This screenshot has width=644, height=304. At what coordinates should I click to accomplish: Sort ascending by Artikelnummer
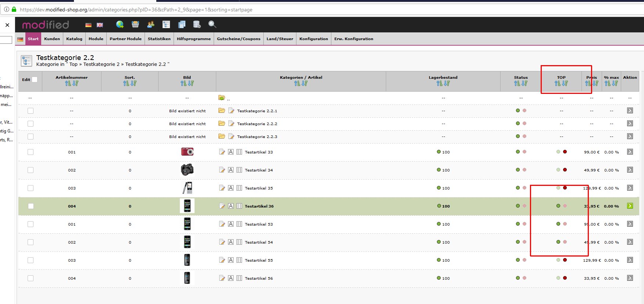point(68,84)
